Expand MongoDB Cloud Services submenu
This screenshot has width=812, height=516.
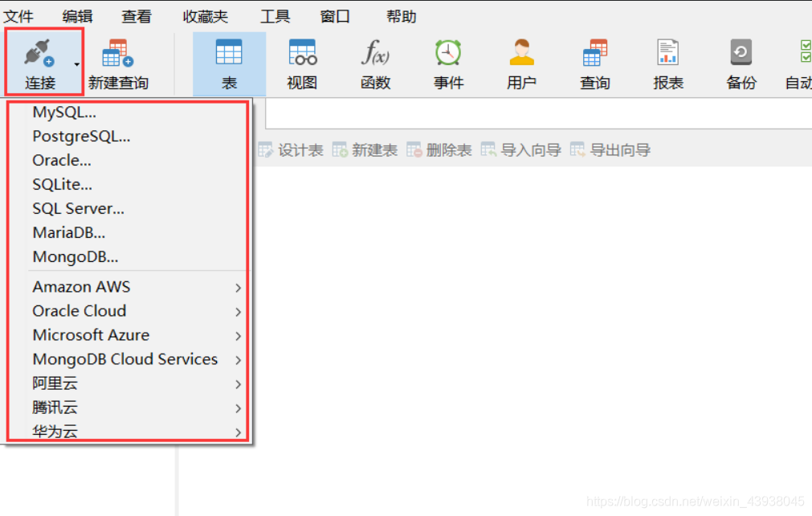[128, 359]
